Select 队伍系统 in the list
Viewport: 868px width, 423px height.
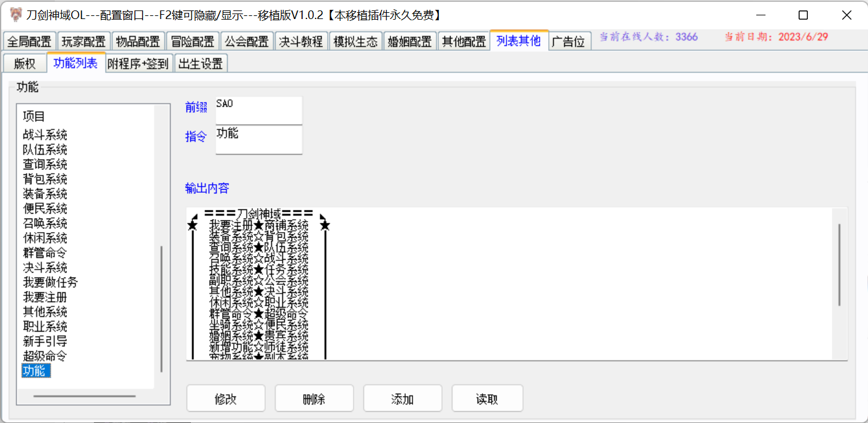(x=45, y=150)
